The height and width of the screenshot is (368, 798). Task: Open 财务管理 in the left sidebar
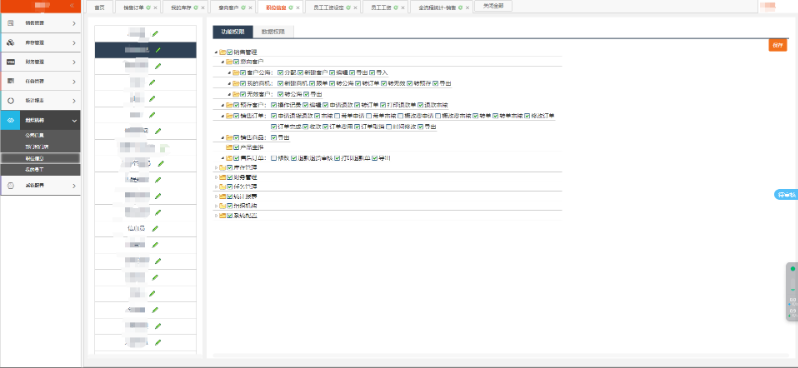(x=40, y=62)
